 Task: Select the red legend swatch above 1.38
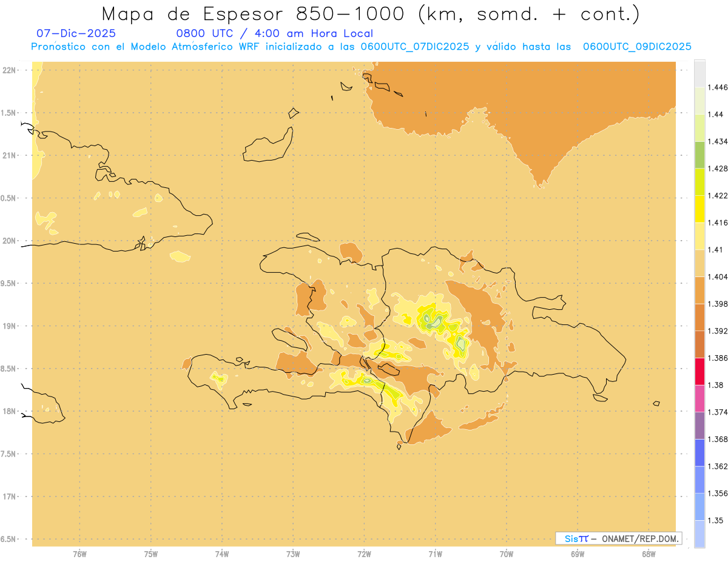(x=699, y=371)
